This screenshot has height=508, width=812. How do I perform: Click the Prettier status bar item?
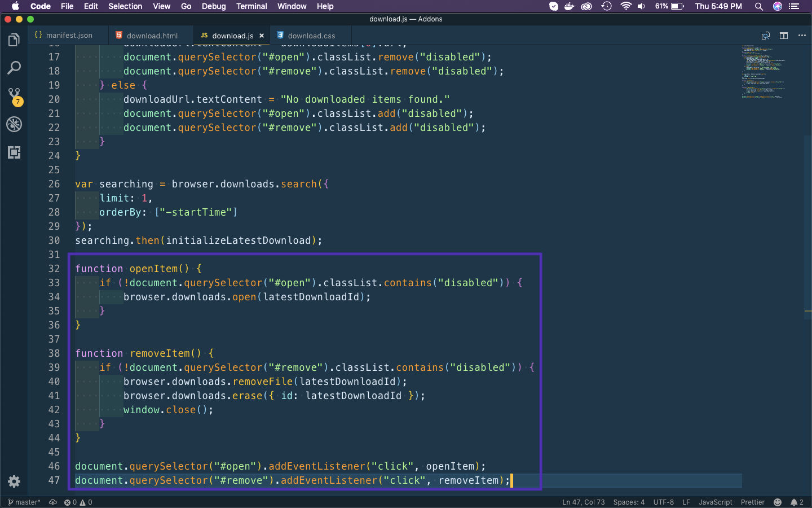pos(753,502)
